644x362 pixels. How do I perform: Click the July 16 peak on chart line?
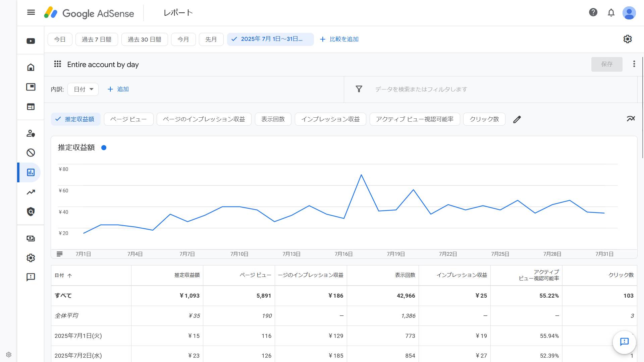pyautogui.click(x=361, y=175)
